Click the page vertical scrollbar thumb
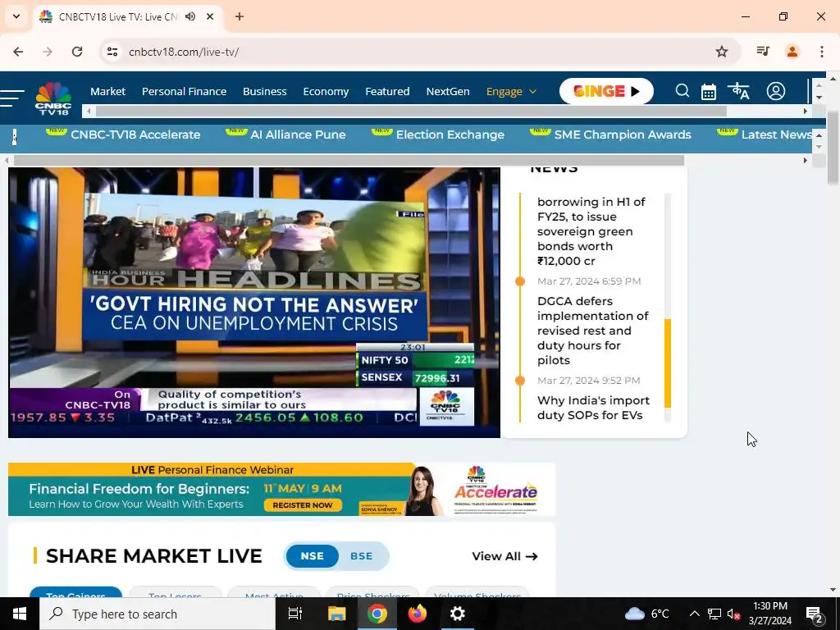Screen dimensions: 840x630 click(833, 148)
